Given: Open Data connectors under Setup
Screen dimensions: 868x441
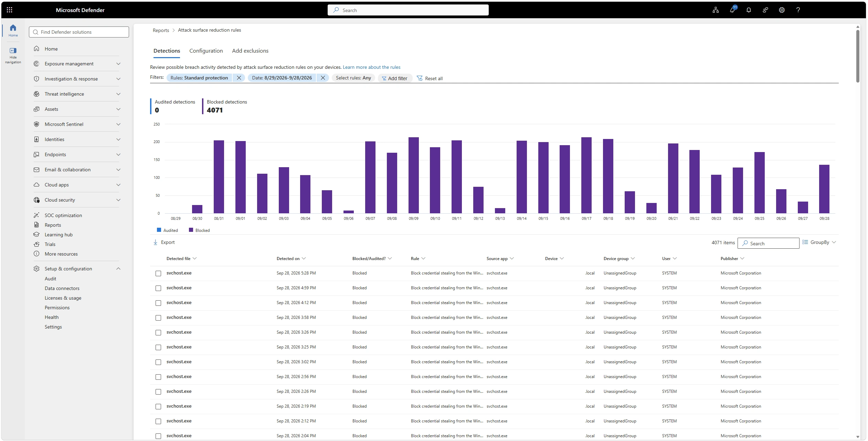Looking at the screenshot, I should tap(62, 288).
